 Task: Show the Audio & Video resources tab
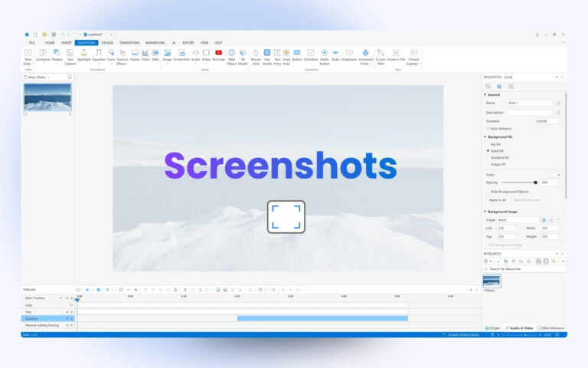click(x=519, y=328)
